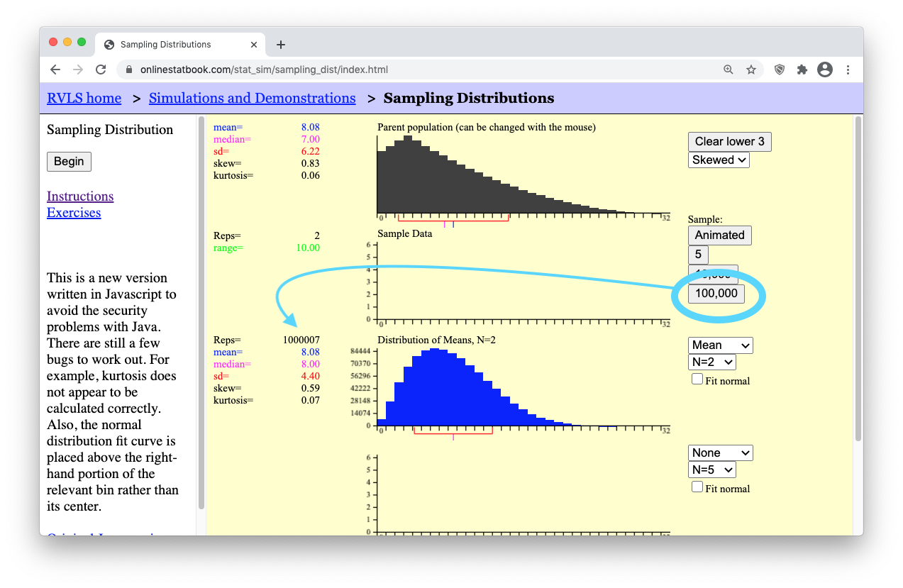This screenshot has height=588, width=903.
Task: Check the lower Fit normal checkbox
Action: (697, 487)
